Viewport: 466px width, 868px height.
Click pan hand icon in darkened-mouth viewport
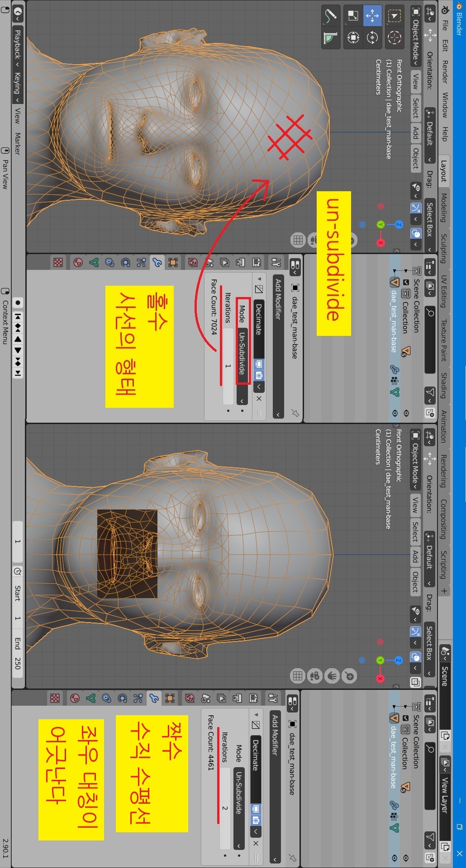332,676
